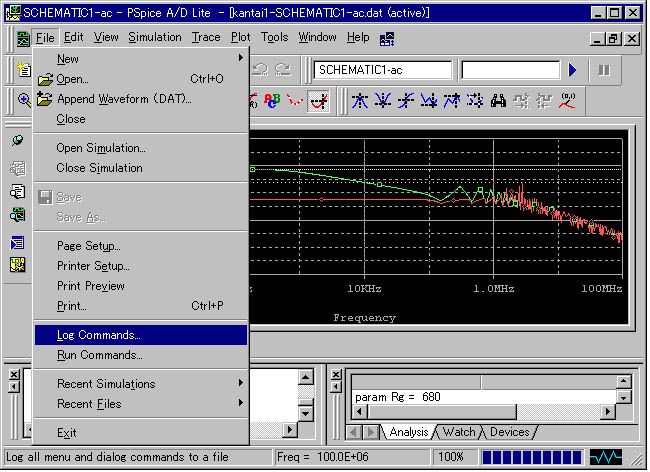
Task: Click the Text Label ABC icon
Action: point(271,101)
